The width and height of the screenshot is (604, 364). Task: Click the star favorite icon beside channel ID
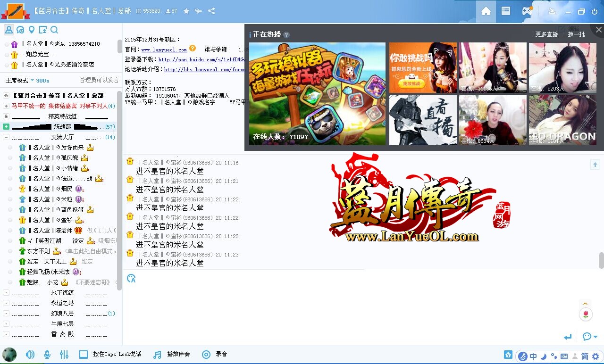click(x=186, y=11)
